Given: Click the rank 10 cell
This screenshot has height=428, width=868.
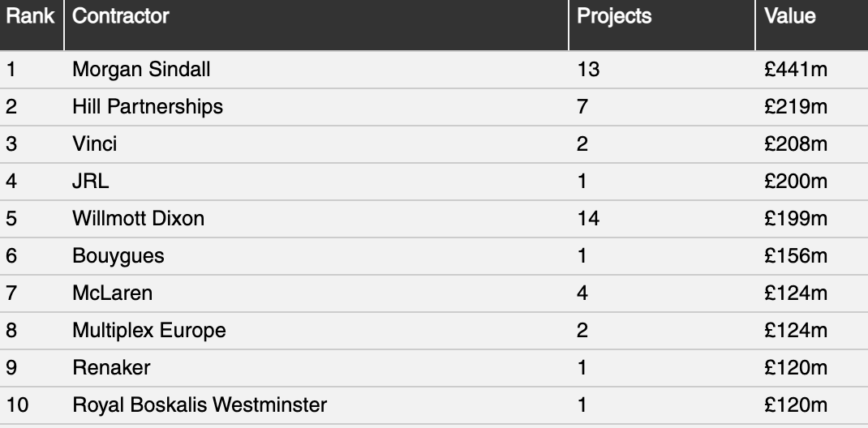Looking at the screenshot, I should click(x=17, y=405).
